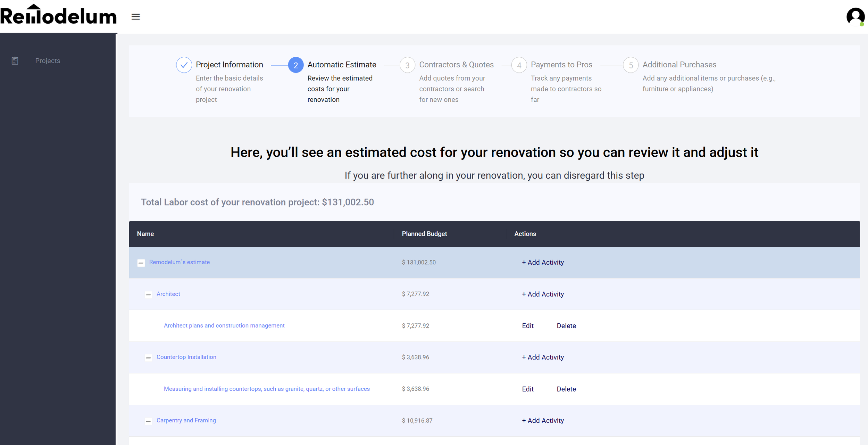Image resolution: width=868 pixels, height=445 pixels.
Task: Click the checkmark on Project Information step
Action: point(184,65)
